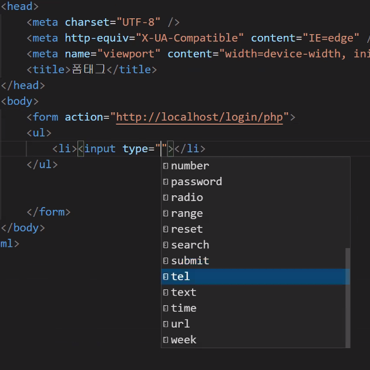Click the enum icon beside 'text'
370x370 pixels.
166,292
